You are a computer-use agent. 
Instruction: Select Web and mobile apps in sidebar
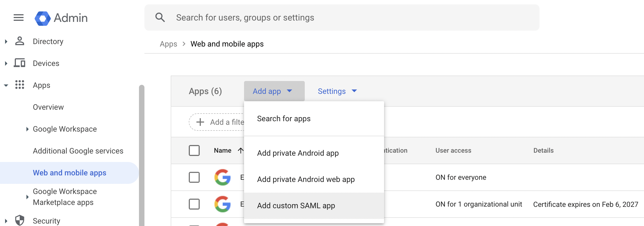(x=69, y=173)
